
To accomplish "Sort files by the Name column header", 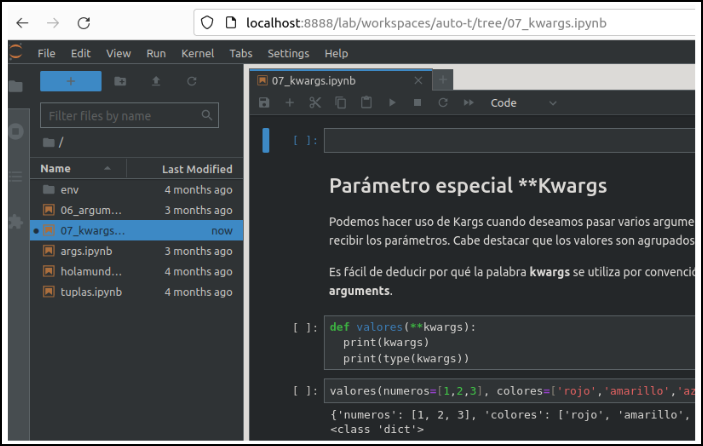I will coord(78,169).
